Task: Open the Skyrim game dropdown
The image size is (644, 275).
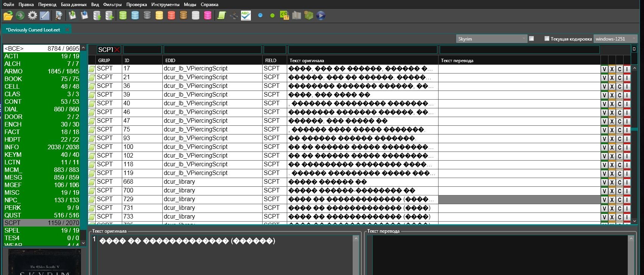Action: 491,39
